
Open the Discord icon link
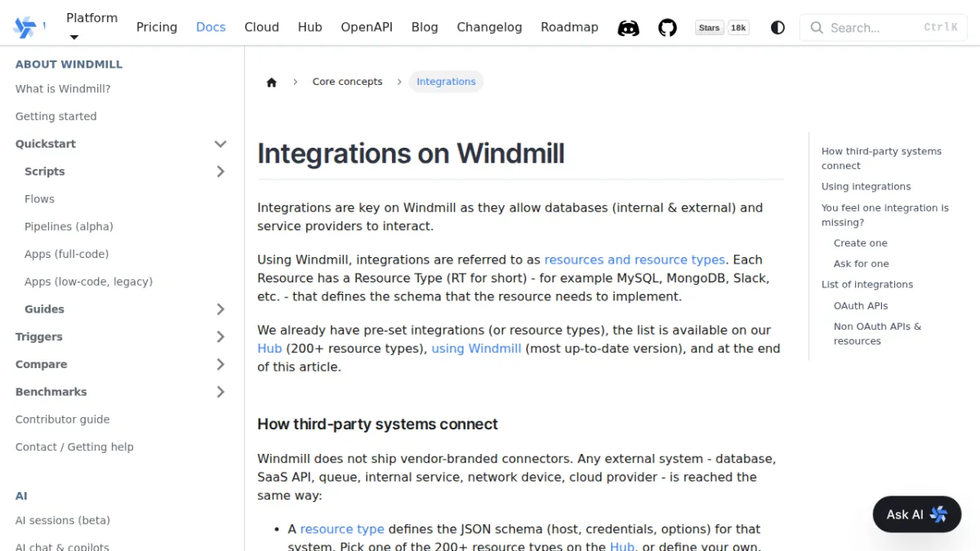[x=628, y=28]
